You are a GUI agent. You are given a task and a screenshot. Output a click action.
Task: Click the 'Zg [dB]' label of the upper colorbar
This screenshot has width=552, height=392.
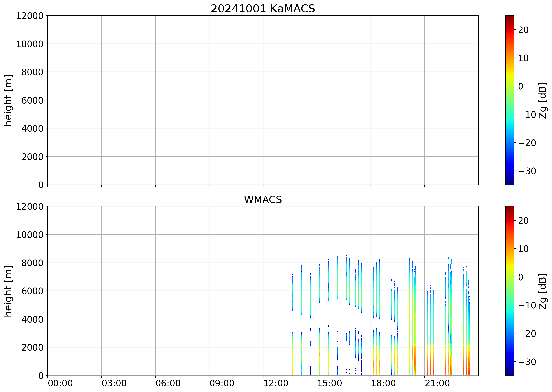pos(542,100)
